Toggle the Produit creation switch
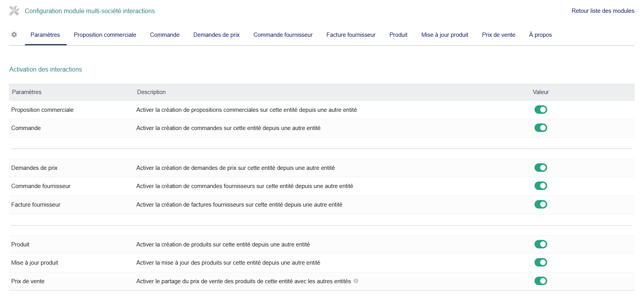Viewport: 644px width, 301px height. click(541, 245)
